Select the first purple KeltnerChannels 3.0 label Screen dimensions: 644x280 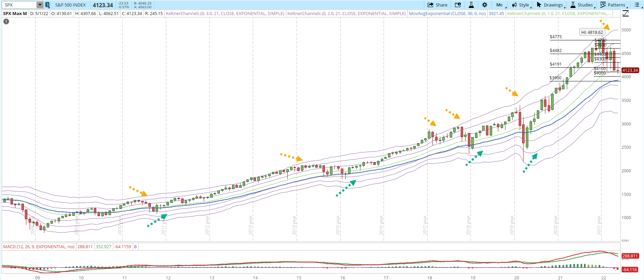225,14
